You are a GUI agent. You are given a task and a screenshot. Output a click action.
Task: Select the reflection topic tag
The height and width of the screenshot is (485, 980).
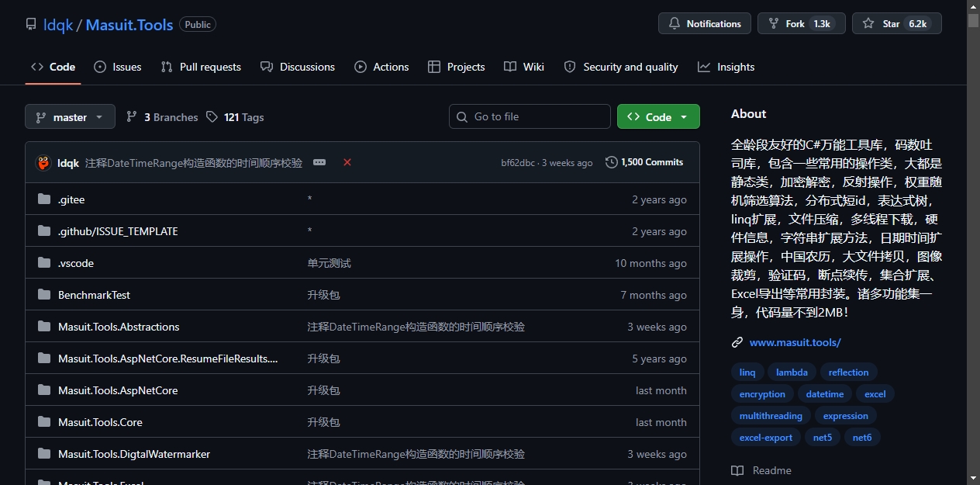click(849, 372)
